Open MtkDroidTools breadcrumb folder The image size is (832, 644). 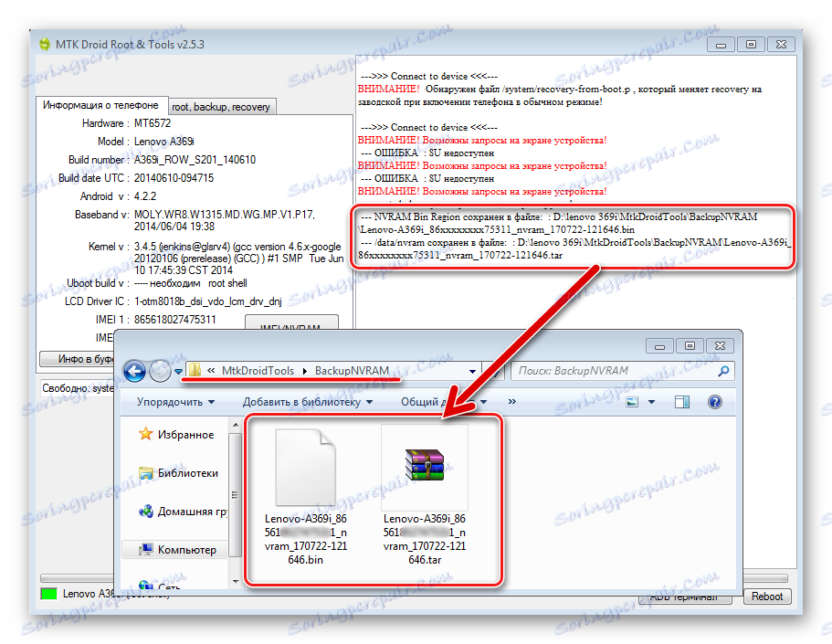(x=258, y=371)
